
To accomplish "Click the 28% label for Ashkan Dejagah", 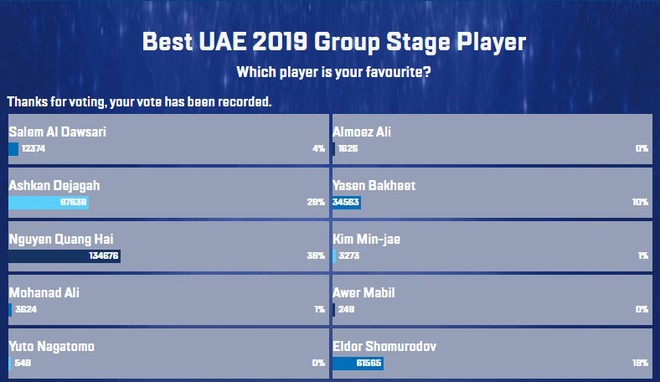I will (x=316, y=202).
